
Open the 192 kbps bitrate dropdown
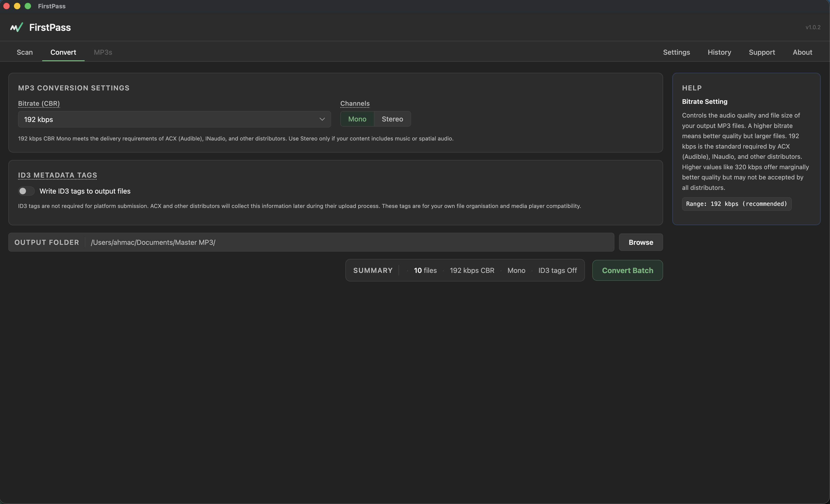(175, 119)
